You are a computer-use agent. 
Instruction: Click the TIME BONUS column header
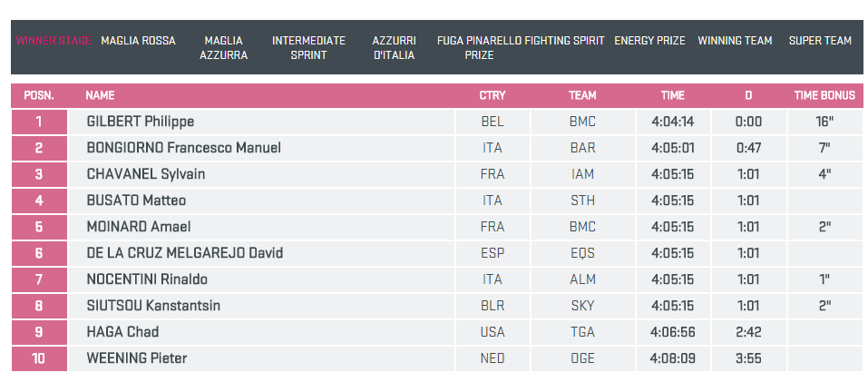(x=824, y=95)
